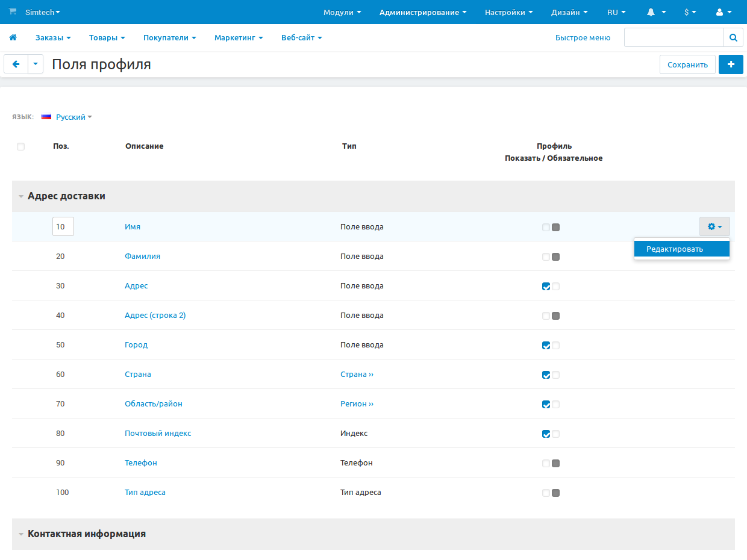Screen dimensions: 747x560
Task: Click the position input field with 10
Action: click(63, 227)
